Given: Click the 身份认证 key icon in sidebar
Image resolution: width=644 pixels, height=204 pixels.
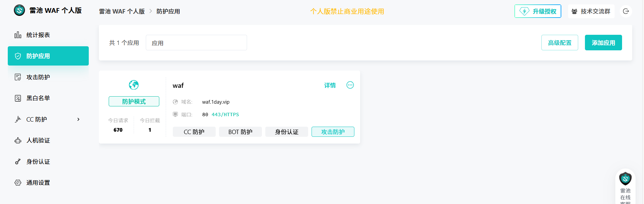Looking at the screenshot, I should click(x=18, y=161).
